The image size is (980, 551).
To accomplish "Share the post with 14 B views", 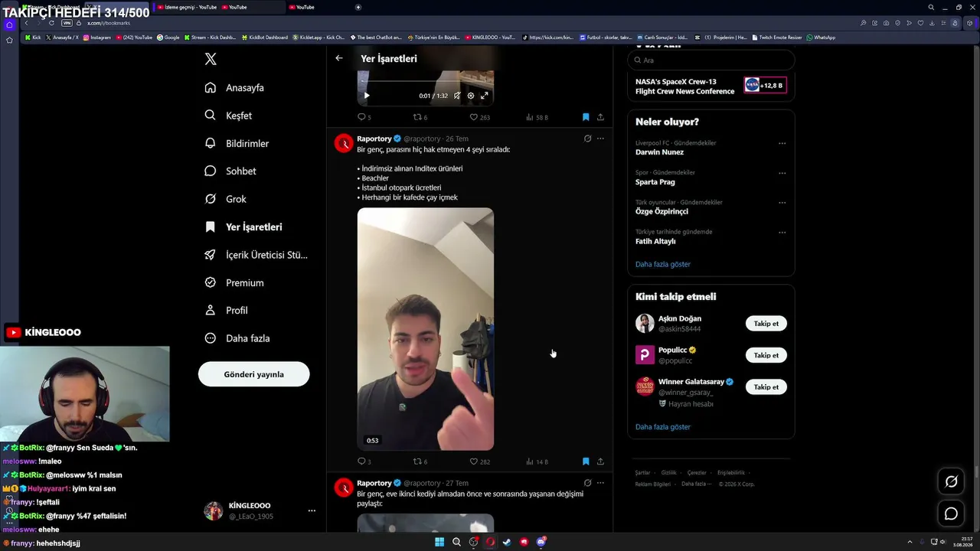I will tap(600, 461).
